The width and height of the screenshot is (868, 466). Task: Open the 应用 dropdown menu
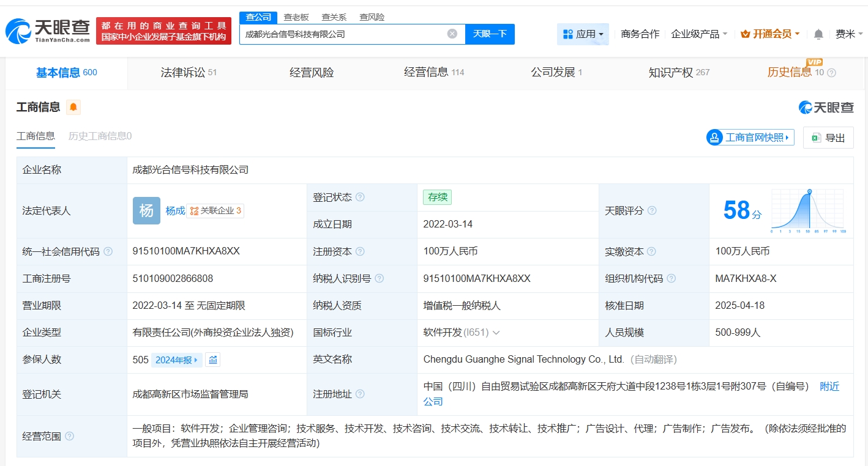pos(583,34)
